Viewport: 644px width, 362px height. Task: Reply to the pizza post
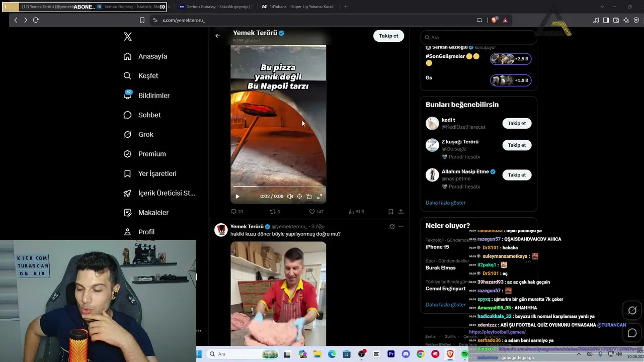click(236, 212)
